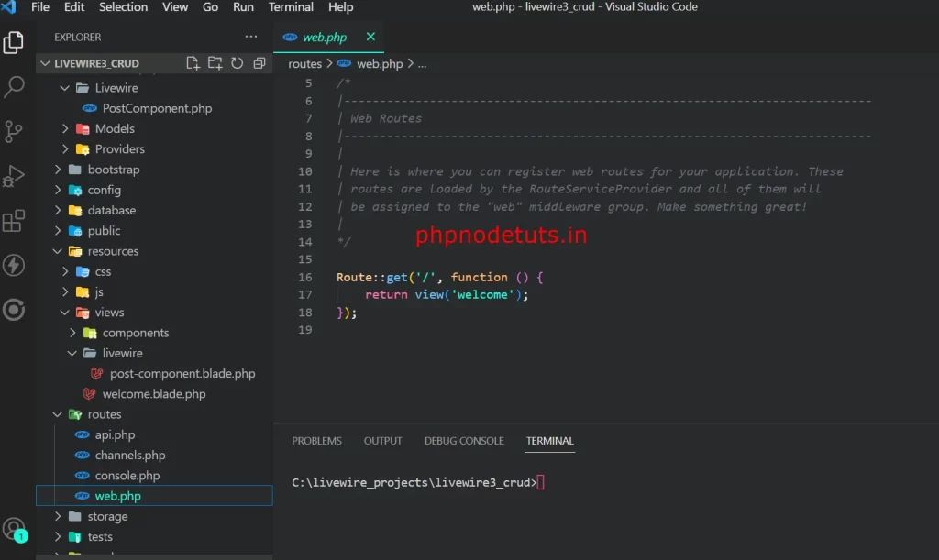Open the File menu

(40, 7)
